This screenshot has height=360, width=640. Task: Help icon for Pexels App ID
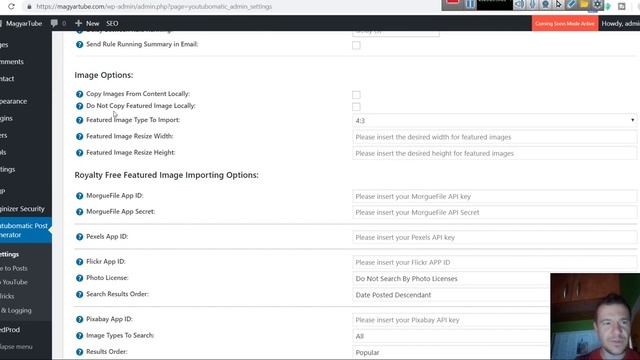pyautogui.click(x=80, y=237)
